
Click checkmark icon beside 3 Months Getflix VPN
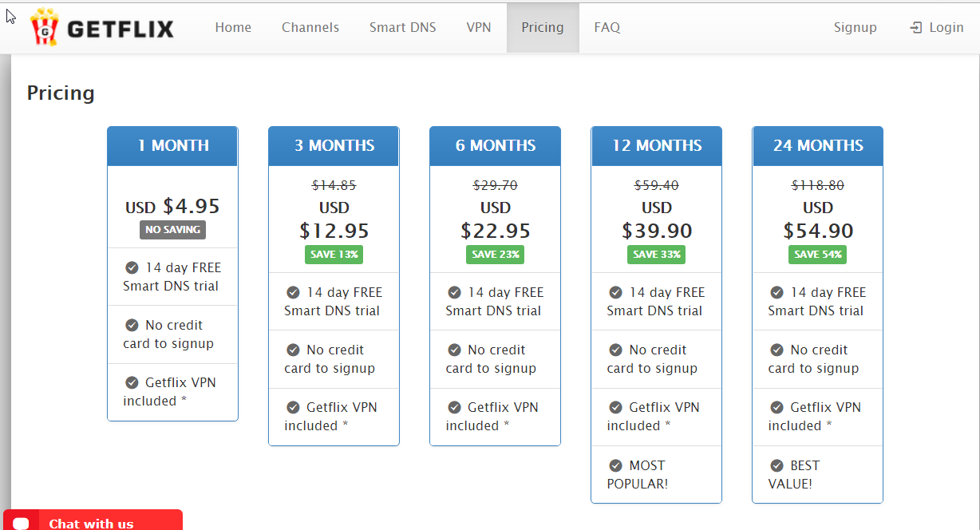[x=293, y=407]
